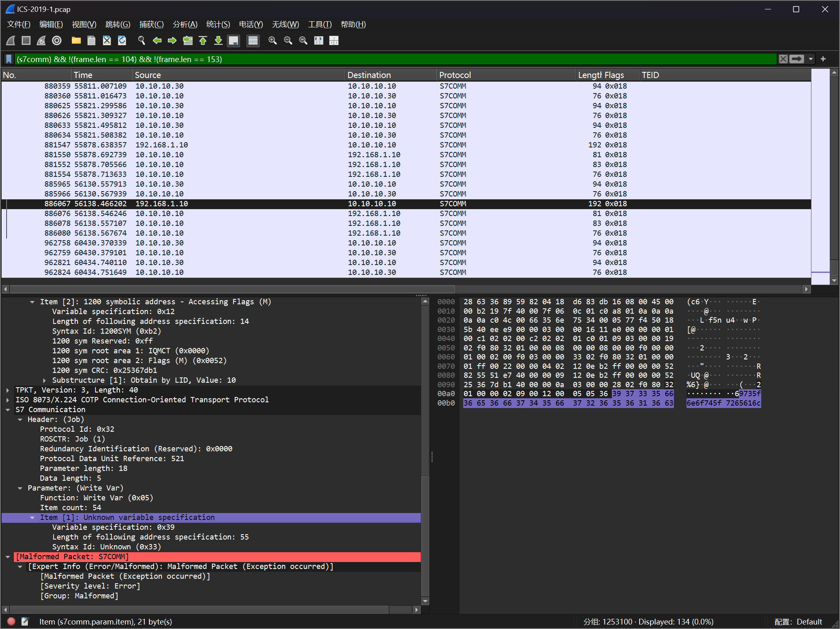Reset text to normal size
Viewport: 840px width, 629px height.
[x=303, y=40]
